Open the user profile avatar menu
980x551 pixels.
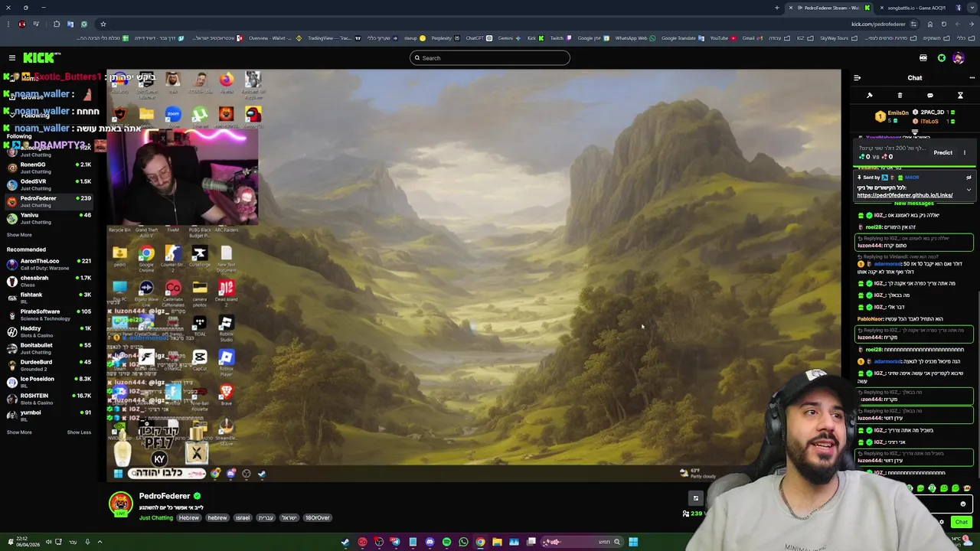[959, 58]
